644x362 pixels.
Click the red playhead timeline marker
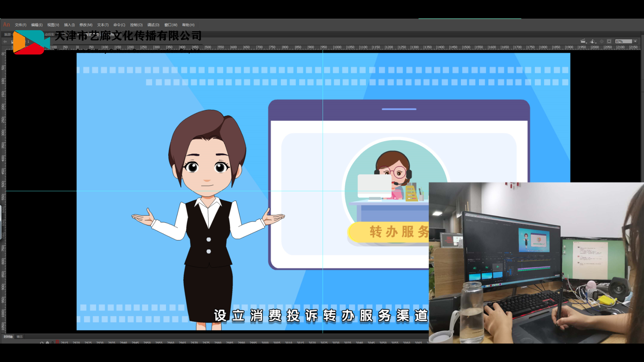(57, 342)
